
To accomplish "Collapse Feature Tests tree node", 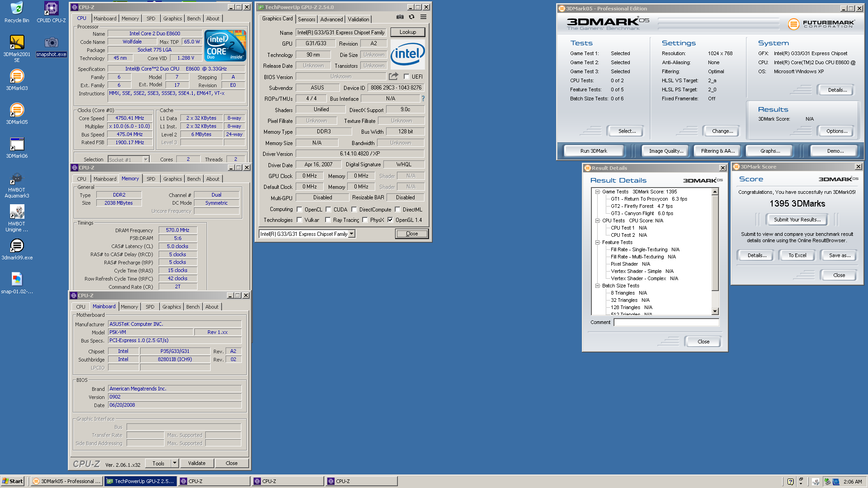I will [597, 242].
